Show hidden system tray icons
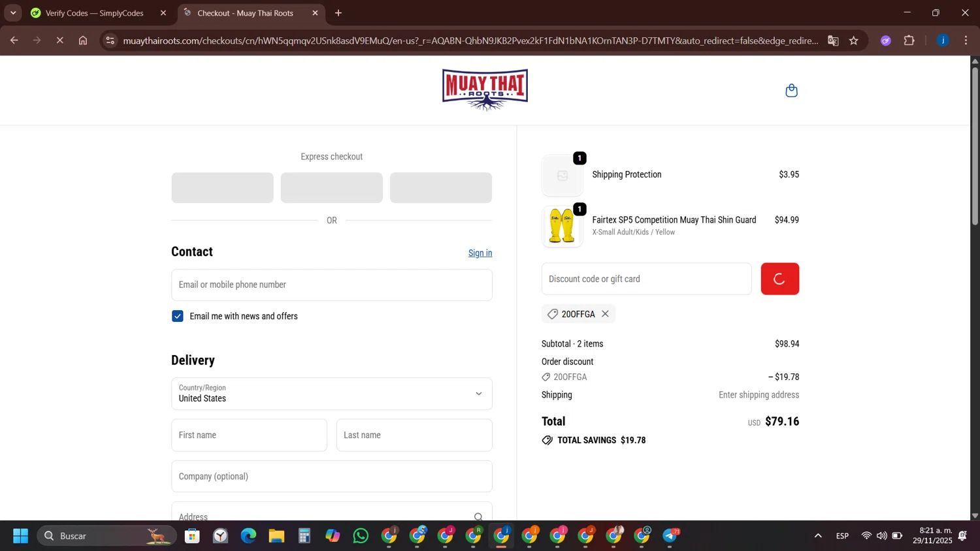The image size is (980, 551). [x=818, y=536]
